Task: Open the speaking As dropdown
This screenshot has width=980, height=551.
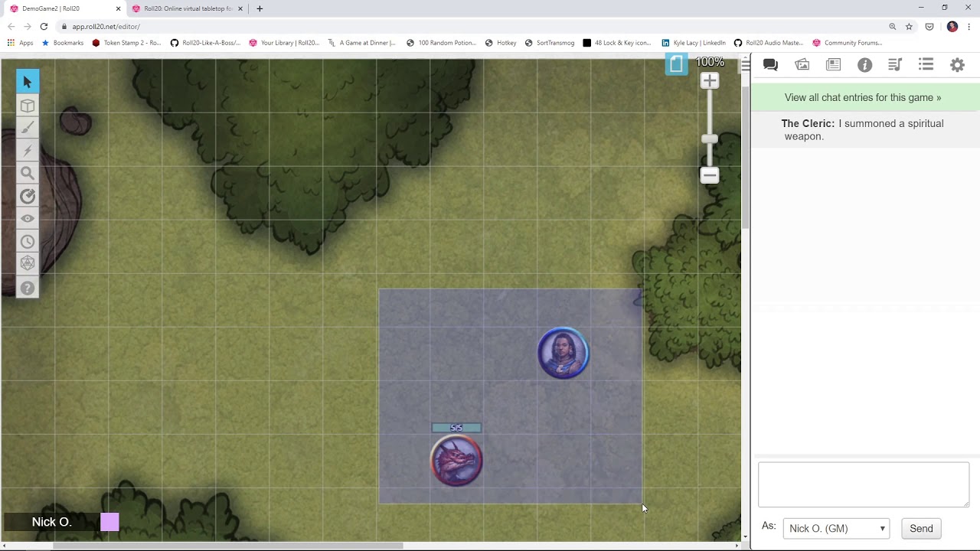Action: [836, 528]
